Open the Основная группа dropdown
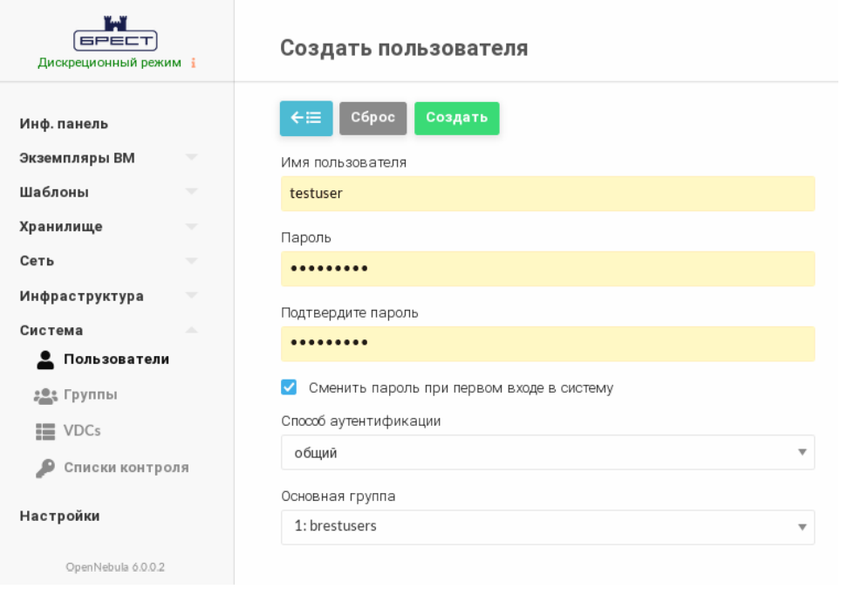The width and height of the screenshot is (868, 589). point(548,527)
